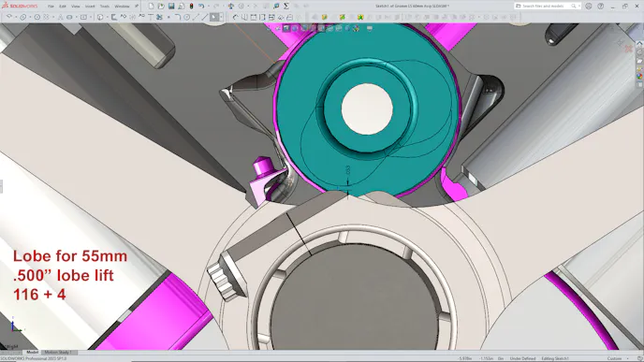Click the Save icon in the toolbar
Image resolution: width=644 pixels, height=362 pixels.
(171, 7)
